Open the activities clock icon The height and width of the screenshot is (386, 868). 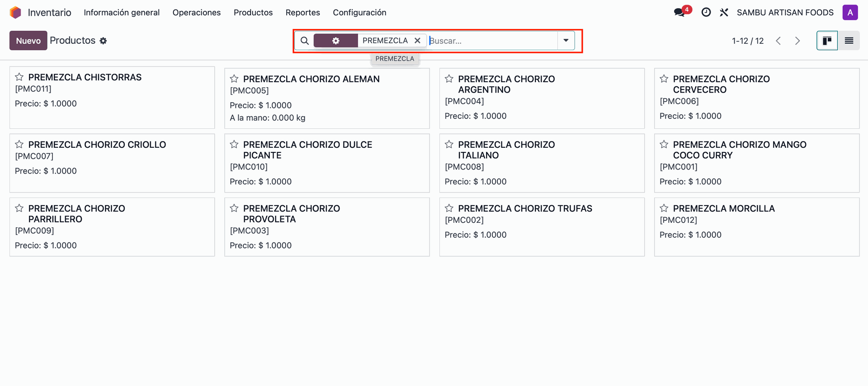click(706, 13)
